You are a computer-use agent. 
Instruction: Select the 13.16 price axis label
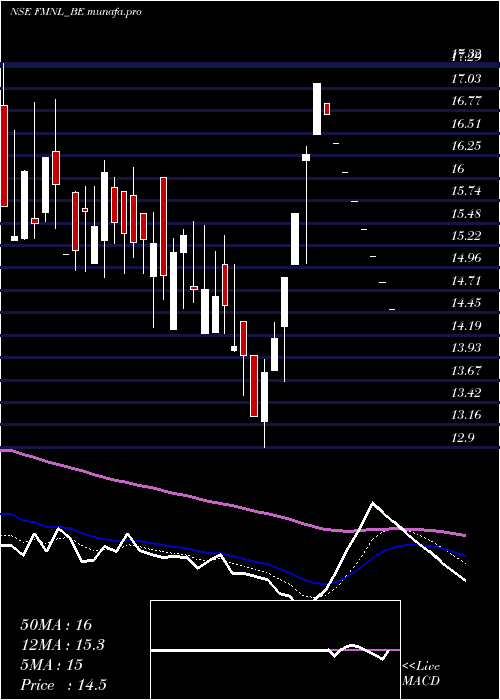click(466, 415)
